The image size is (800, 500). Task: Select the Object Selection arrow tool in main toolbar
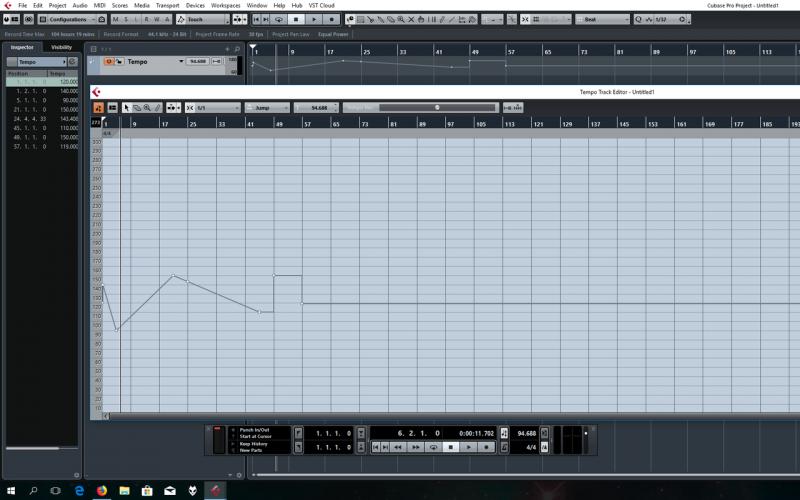[351, 19]
